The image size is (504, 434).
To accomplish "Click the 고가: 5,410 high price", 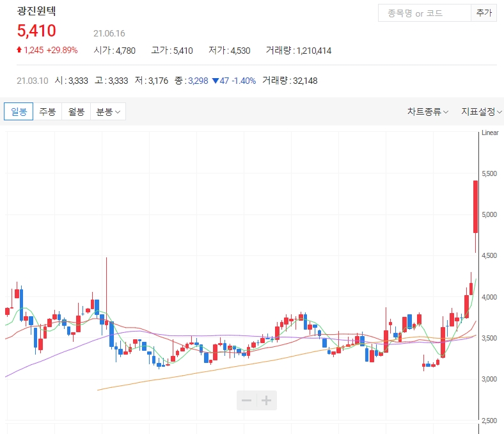I will pyautogui.click(x=172, y=51).
